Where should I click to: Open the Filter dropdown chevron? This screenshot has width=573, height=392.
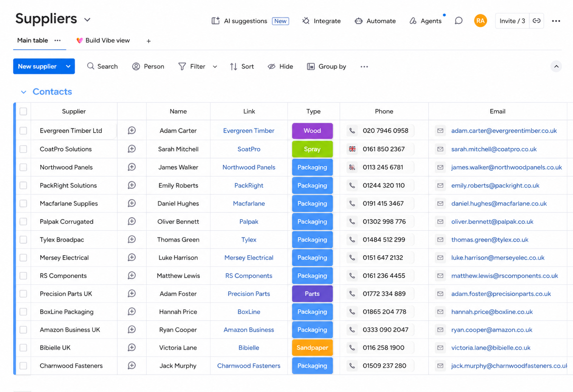pos(215,67)
